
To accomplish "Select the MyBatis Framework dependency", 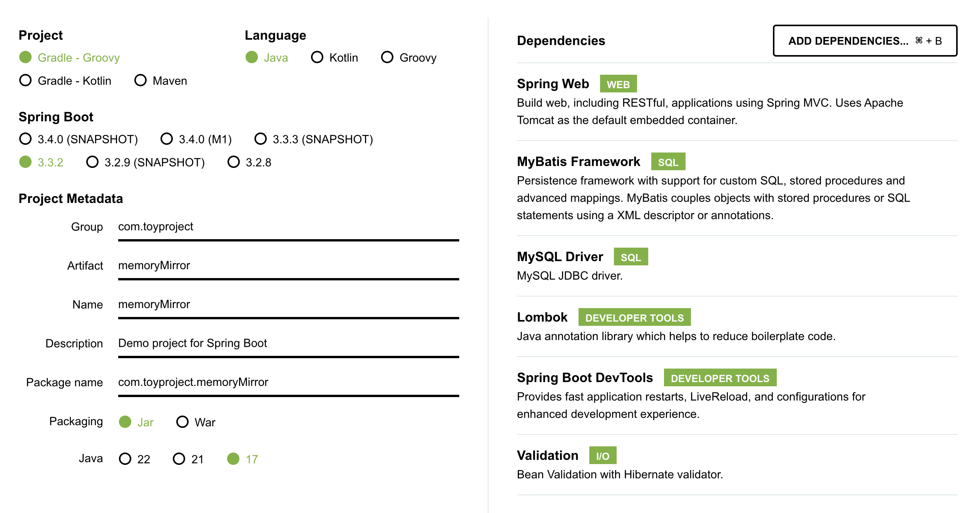I will (x=578, y=162).
